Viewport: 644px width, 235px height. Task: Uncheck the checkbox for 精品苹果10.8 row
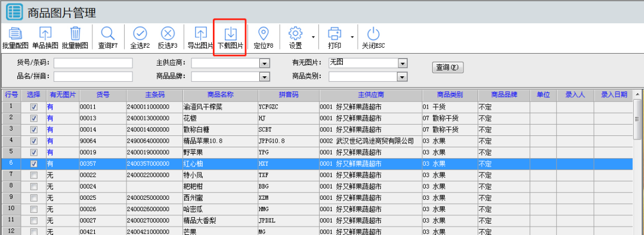34,141
